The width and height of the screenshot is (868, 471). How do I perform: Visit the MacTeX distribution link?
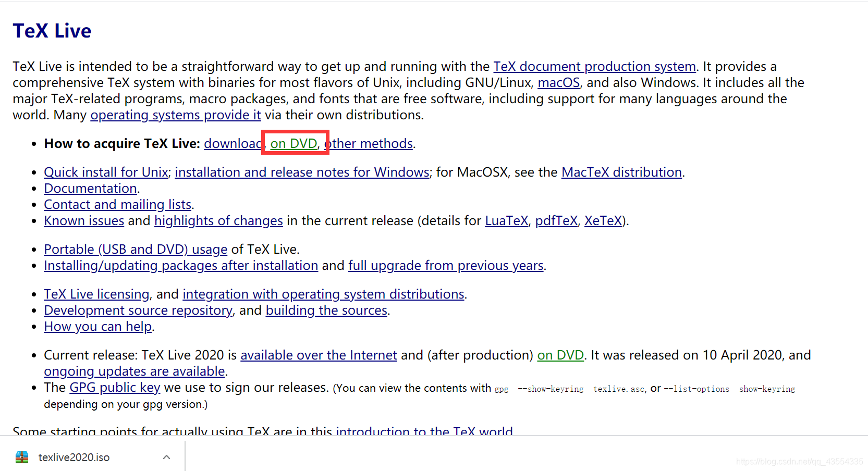click(621, 172)
